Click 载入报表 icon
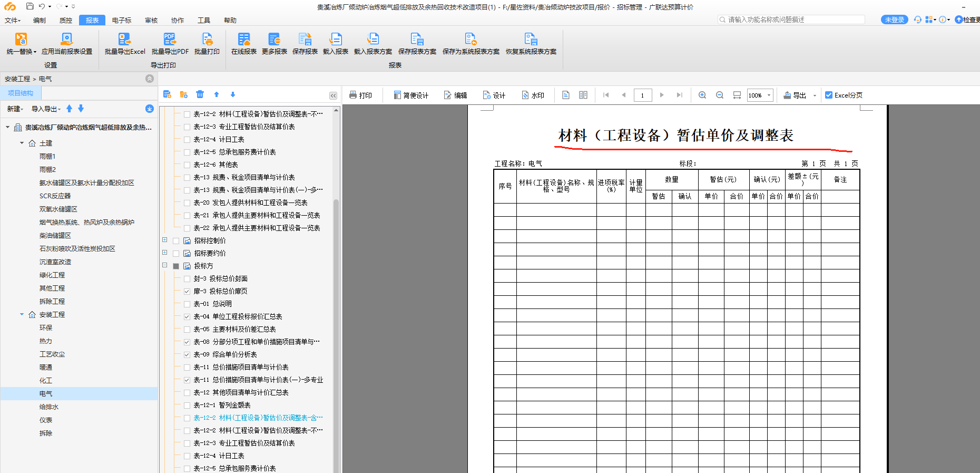980x473 pixels. pyautogui.click(x=336, y=39)
